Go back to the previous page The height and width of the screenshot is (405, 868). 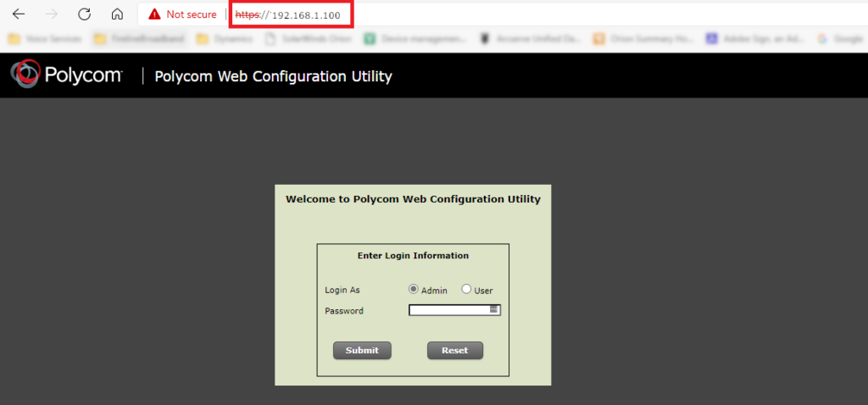(19, 14)
